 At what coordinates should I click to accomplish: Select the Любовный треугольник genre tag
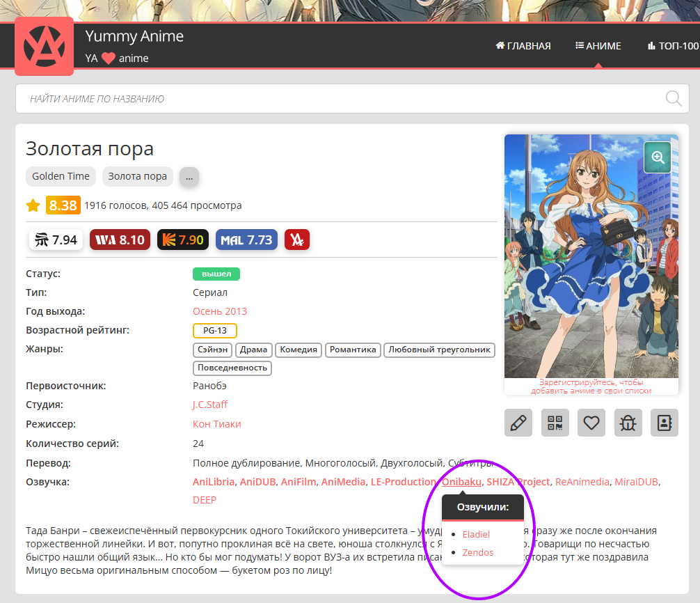[x=439, y=350]
